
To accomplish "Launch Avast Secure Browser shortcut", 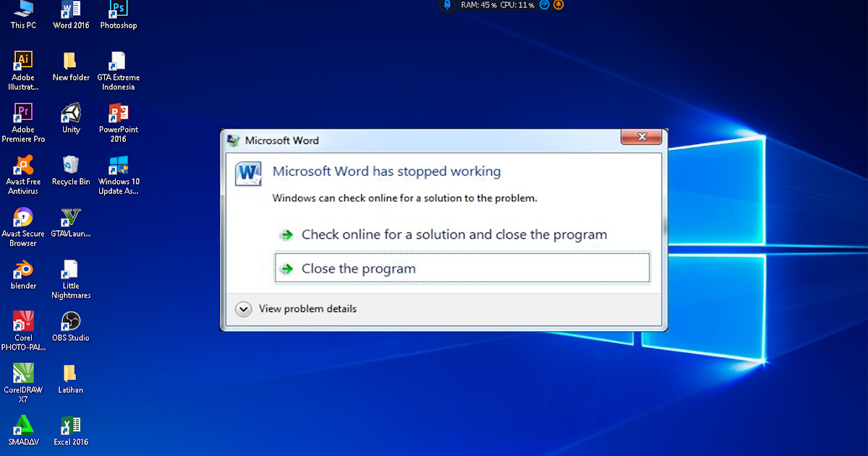I will pyautogui.click(x=23, y=228).
